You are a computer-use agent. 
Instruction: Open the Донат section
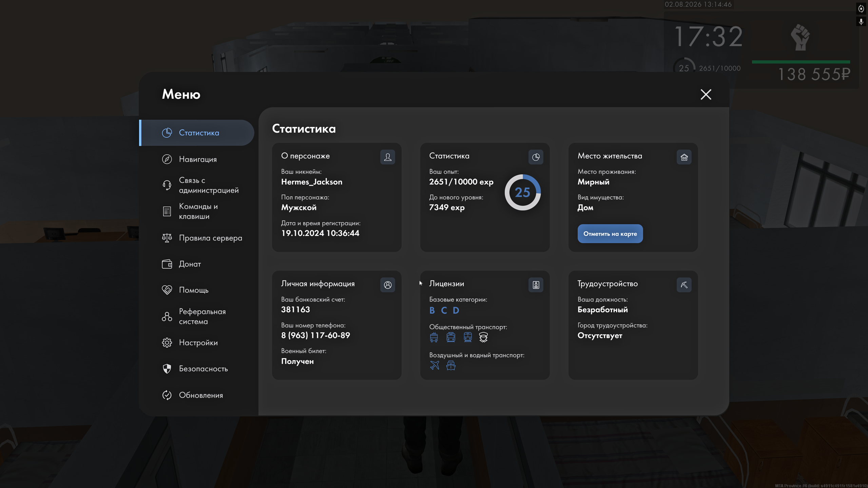pyautogui.click(x=197, y=264)
